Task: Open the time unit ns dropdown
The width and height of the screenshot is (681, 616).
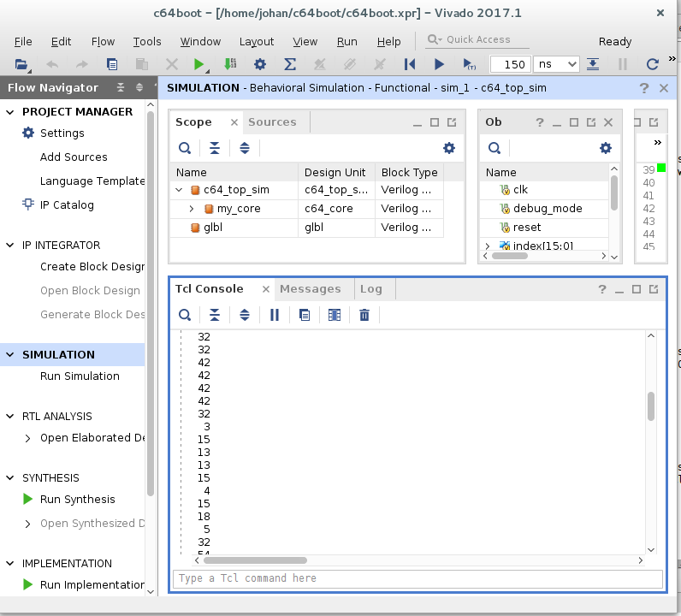Action: 557,64
